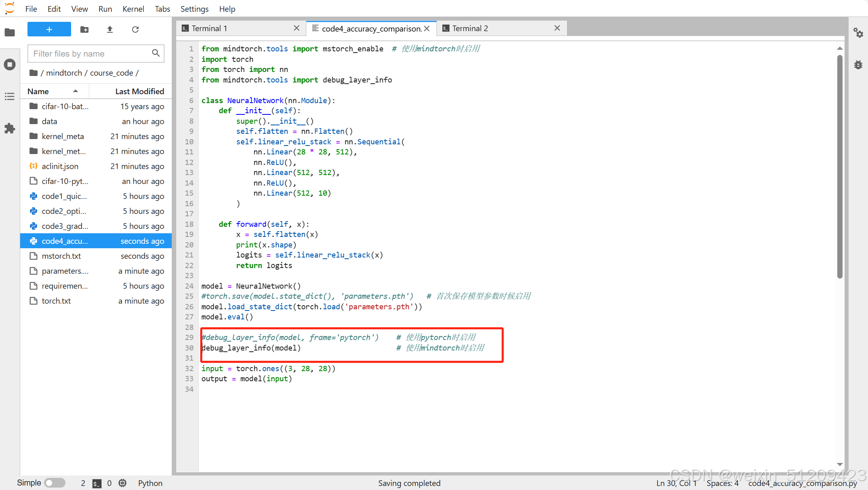Open the Debugger bug icon
The image size is (868, 490).
(x=858, y=64)
